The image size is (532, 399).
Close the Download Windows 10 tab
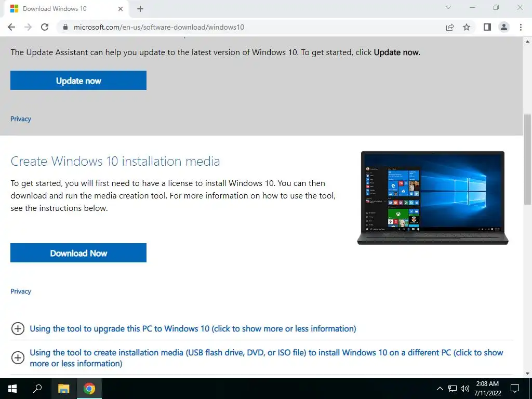tap(121, 9)
